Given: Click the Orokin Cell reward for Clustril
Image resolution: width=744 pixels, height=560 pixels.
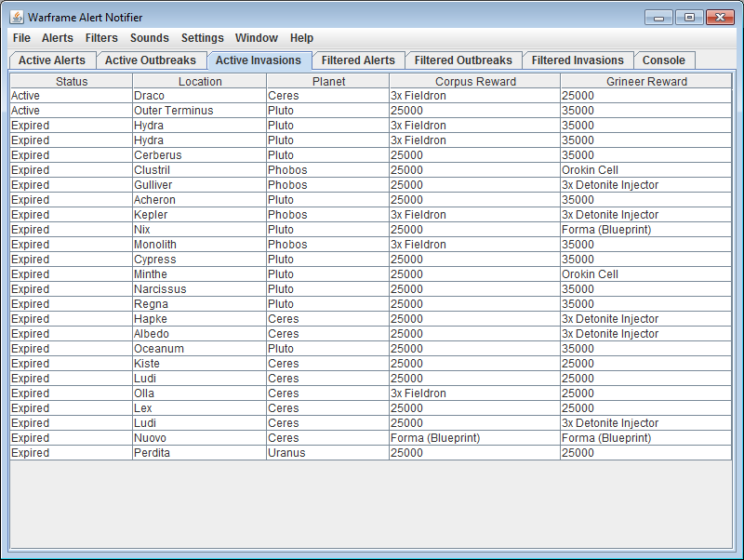Looking at the screenshot, I should click(646, 170).
